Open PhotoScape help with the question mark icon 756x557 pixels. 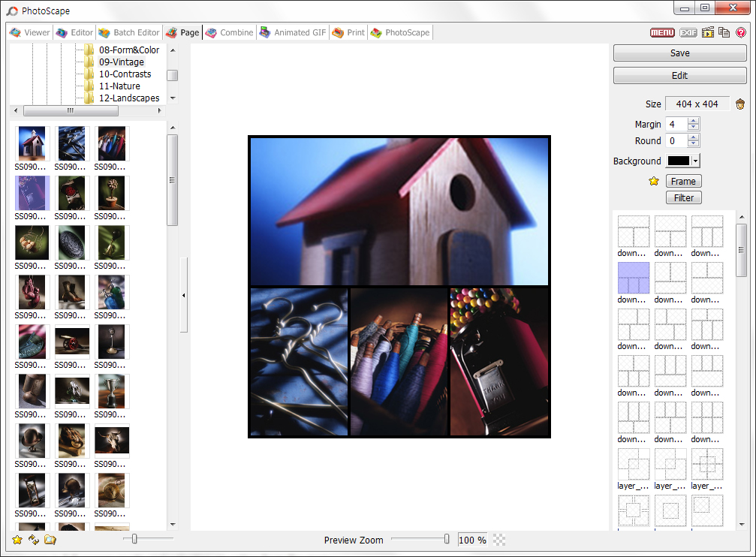point(742,32)
